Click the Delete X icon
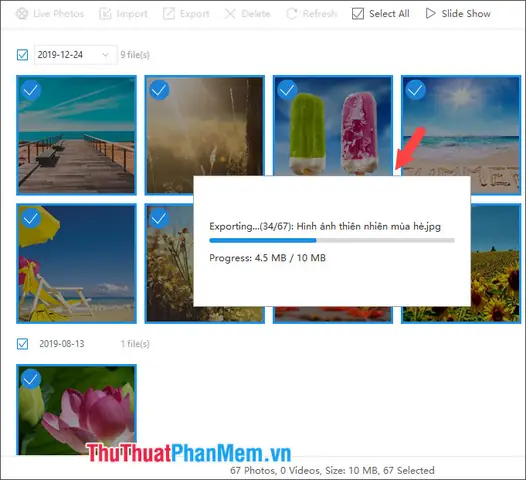This screenshot has width=526, height=480. (230, 14)
